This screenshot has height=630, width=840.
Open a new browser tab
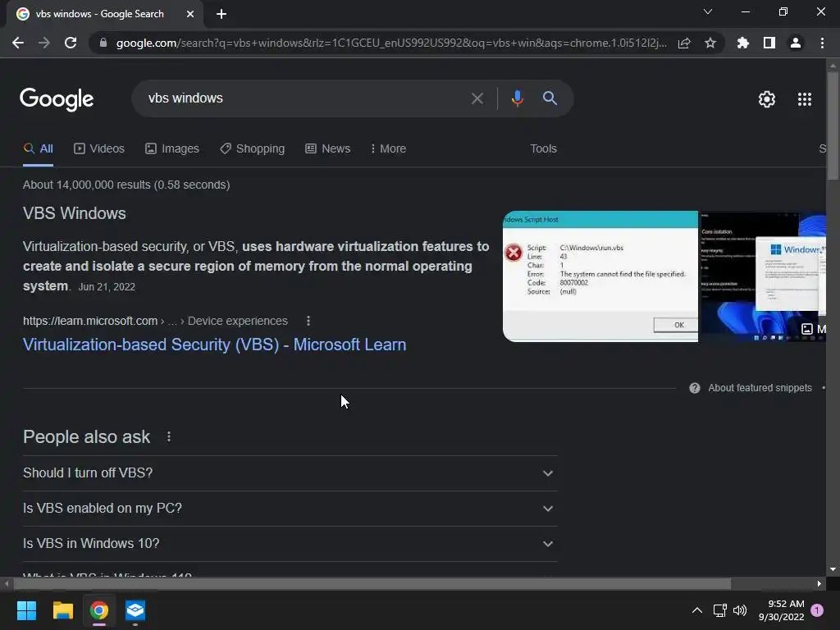221,14
